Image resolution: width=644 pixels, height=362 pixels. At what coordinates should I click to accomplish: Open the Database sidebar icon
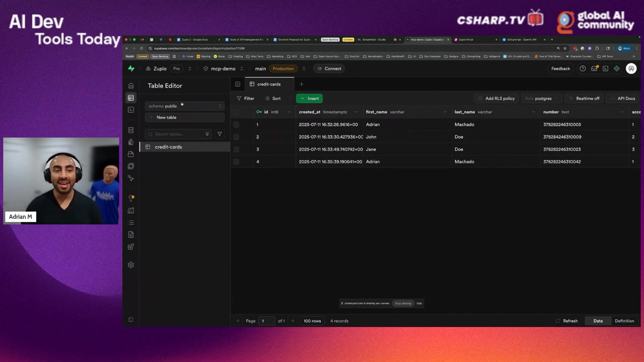[131, 130]
